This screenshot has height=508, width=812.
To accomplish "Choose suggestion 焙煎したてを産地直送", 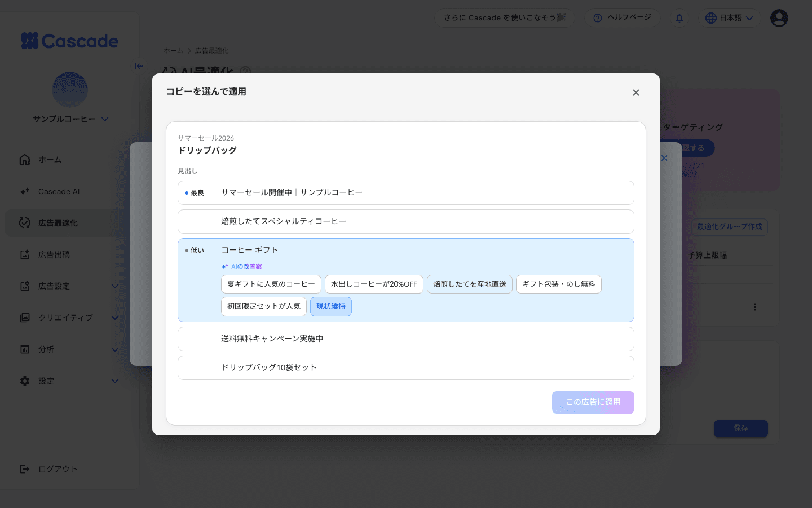I will (470, 284).
